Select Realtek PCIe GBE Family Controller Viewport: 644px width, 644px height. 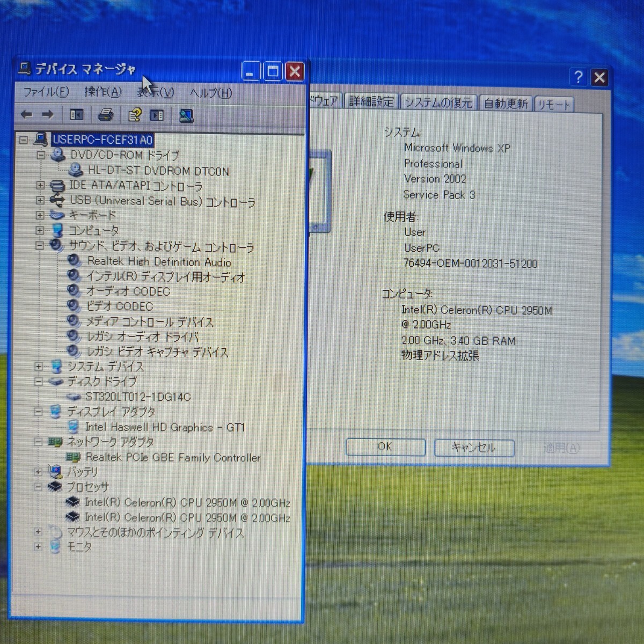point(173,458)
